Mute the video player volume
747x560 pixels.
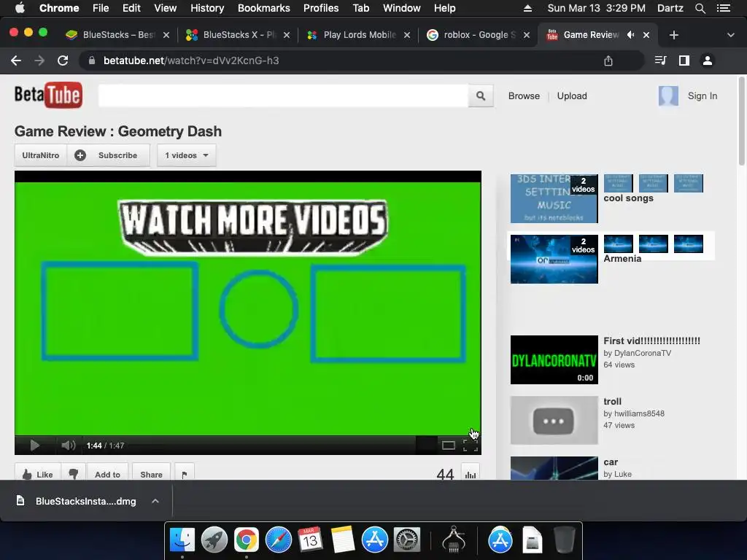click(68, 446)
